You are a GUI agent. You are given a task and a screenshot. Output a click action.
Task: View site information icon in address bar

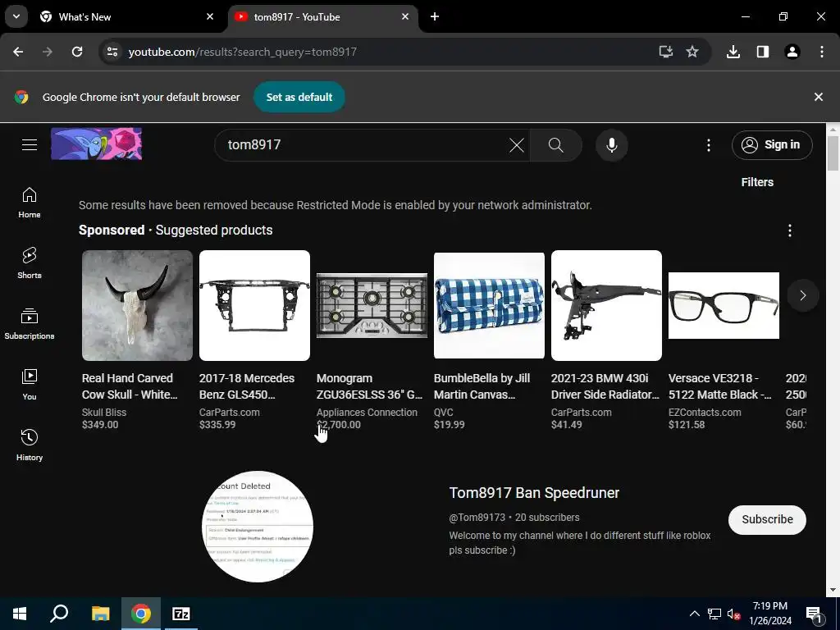click(112, 52)
